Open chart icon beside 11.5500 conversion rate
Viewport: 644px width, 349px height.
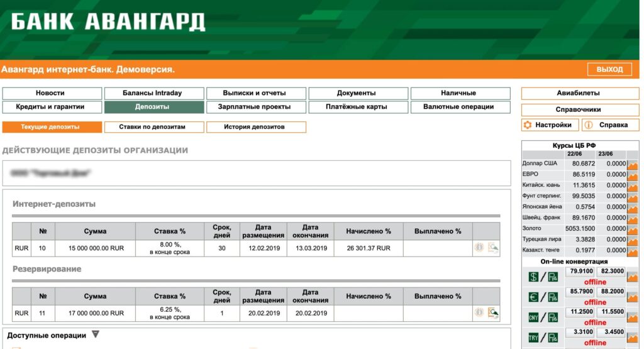(x=633, y=317)
